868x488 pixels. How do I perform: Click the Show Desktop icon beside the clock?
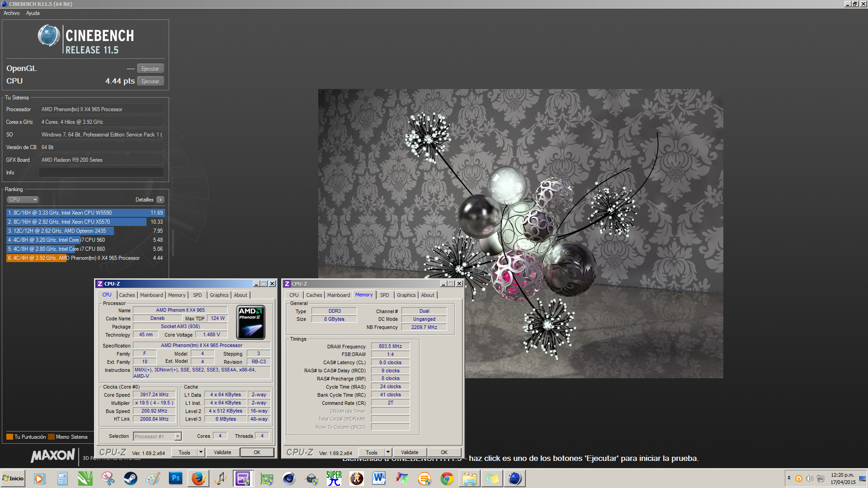(863, 479)
